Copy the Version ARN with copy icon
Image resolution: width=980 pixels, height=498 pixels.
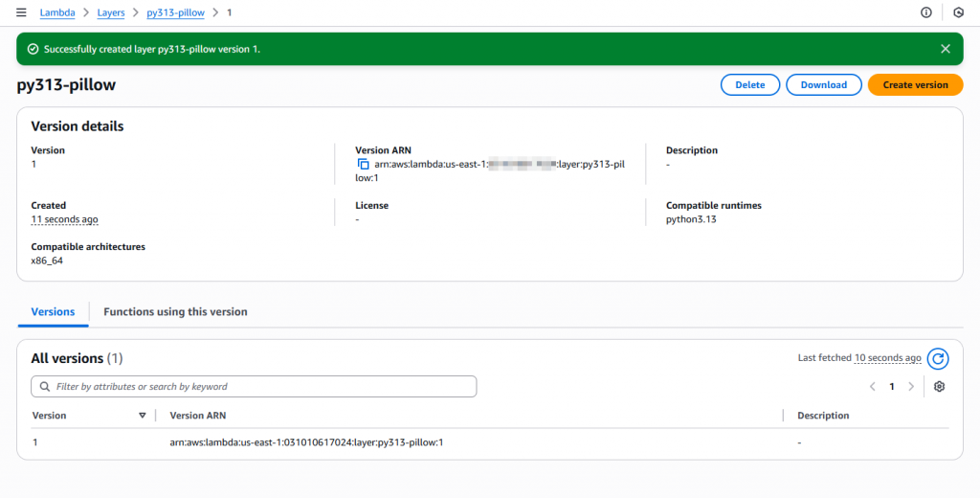(x=363, y=164)
